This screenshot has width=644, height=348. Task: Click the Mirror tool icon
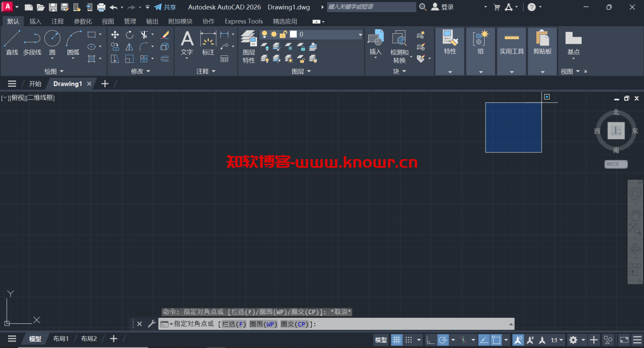130,47
